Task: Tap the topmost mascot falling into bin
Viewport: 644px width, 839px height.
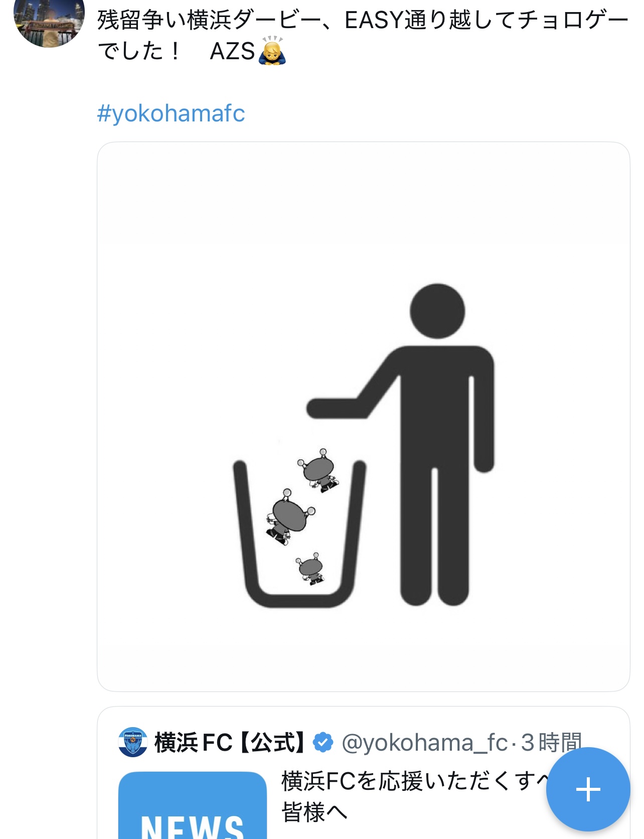Action: (x=319, y=471)
